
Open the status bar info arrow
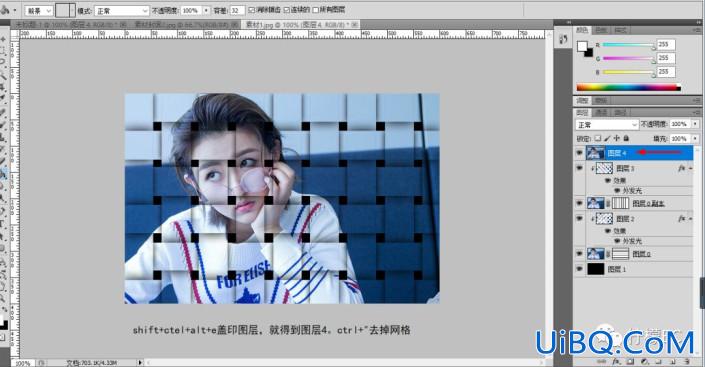[x=140, y=362]
